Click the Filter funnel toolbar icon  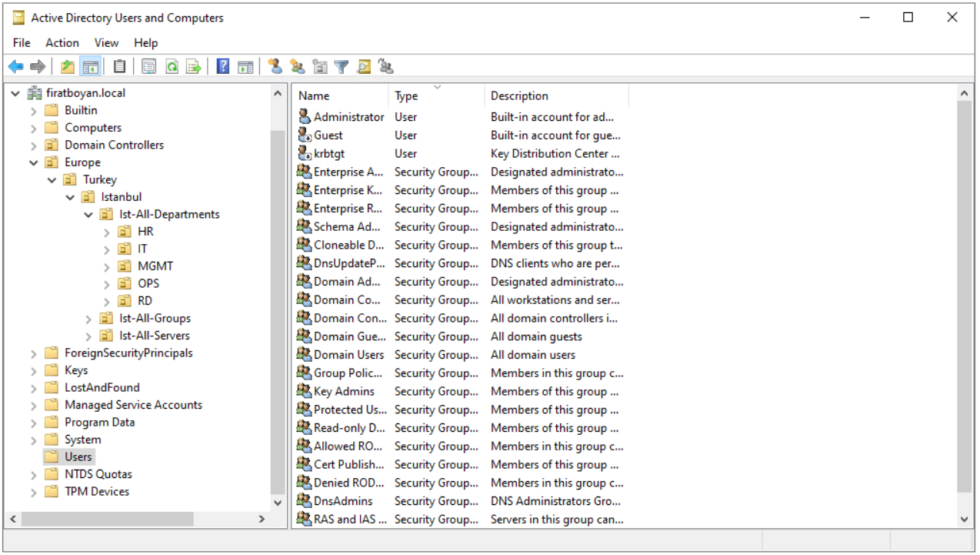(x=342, y=67)
